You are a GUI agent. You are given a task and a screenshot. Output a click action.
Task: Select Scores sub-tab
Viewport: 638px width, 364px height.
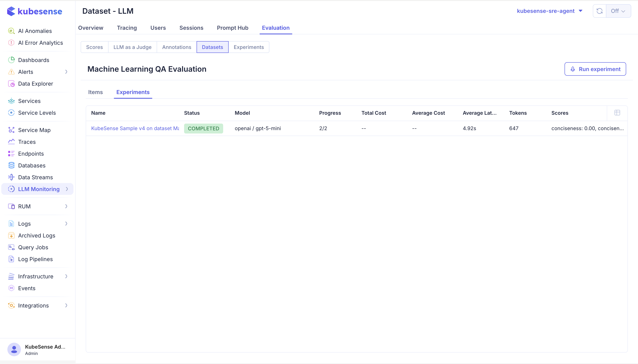point(95,47)
